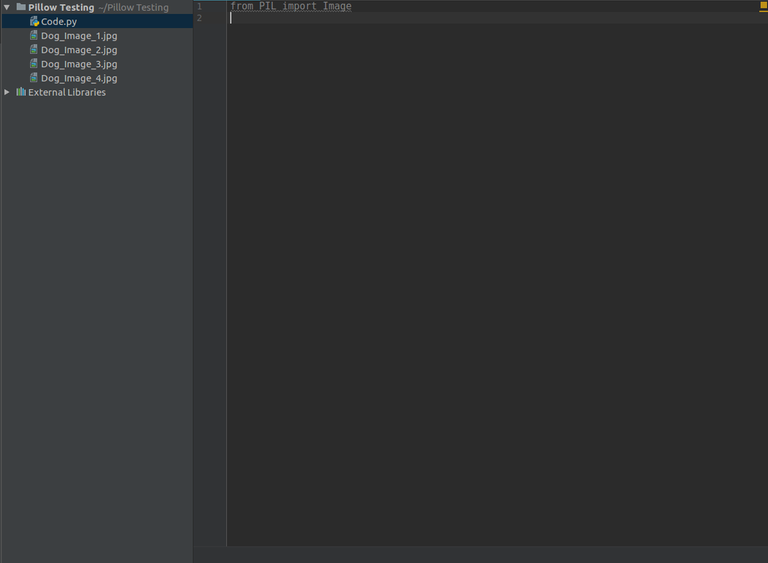Viewport: 768px width, 563px height.
Task: Click line number 2 in gutter
Action: coord(199,18)
